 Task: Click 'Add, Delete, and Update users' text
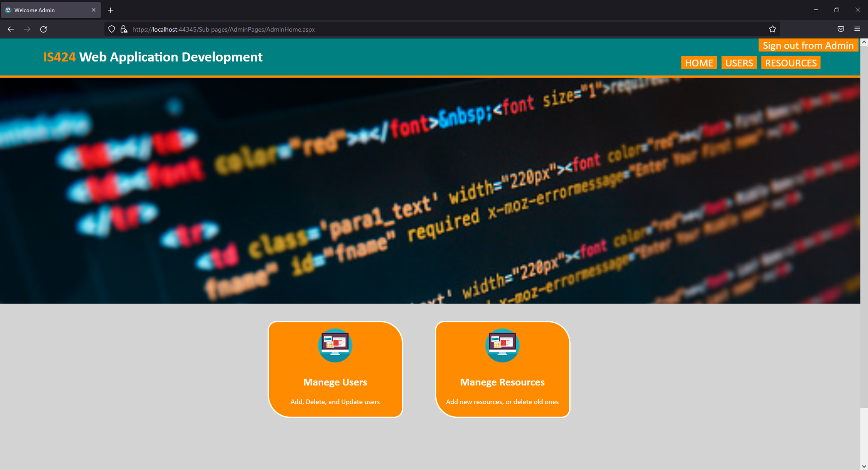click(335, 402)
